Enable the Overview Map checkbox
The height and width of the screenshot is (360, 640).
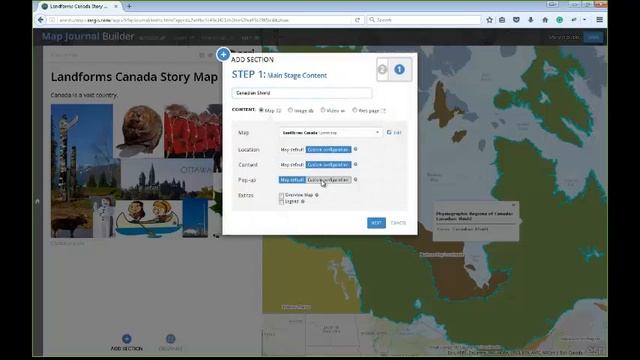[281, 196]
